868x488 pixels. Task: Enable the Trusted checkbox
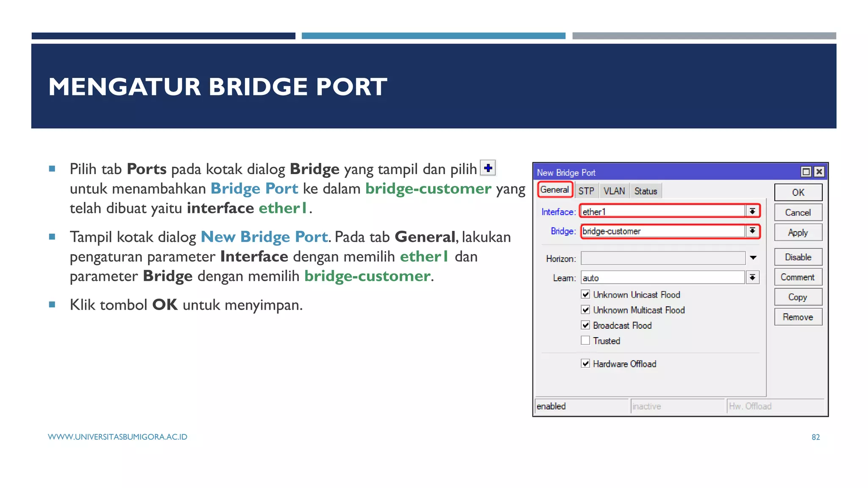(x=585, y=340)
